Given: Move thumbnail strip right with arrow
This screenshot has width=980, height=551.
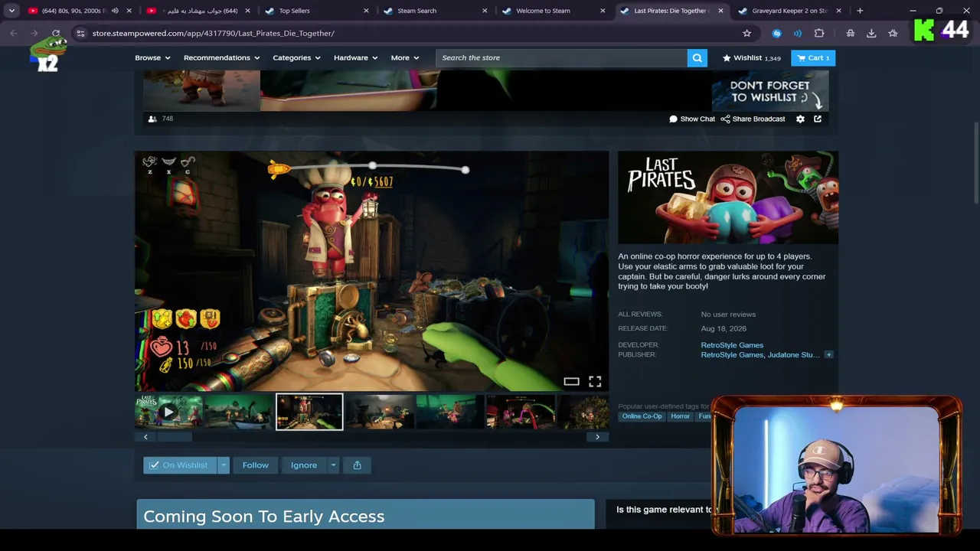Looking at the screenshot, I should pos(598,437).
